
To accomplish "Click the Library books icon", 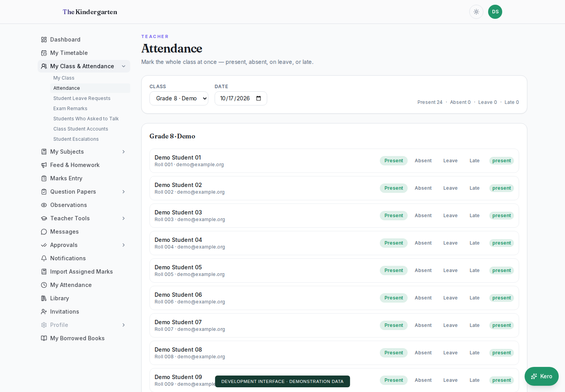I will click(44, 298).
